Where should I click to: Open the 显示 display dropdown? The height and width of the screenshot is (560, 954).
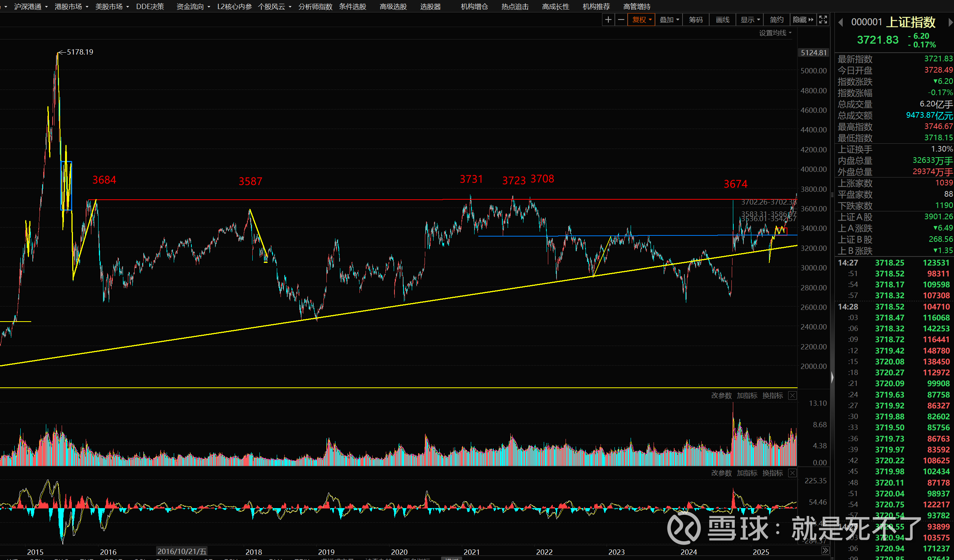click(x=750, y=20)
